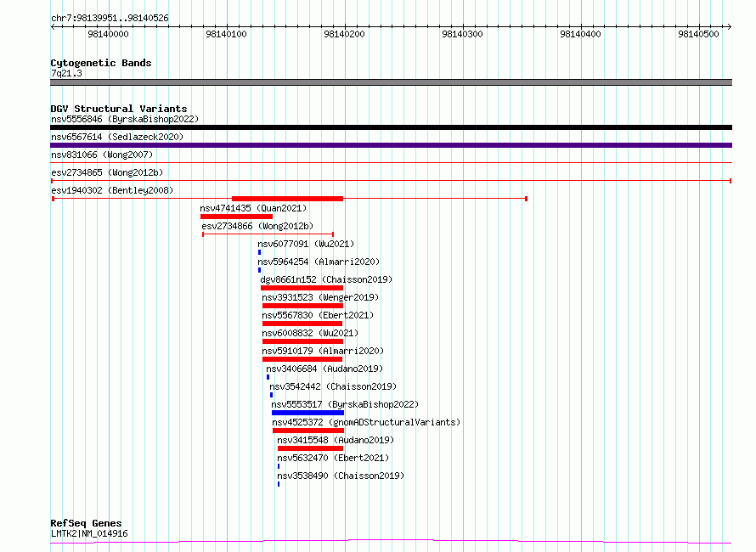Open dgv8661n152 (Chaisson2019) variant label
Image resolution: width=756 pixels, height=552 pixels.
[x=326, y=279]
